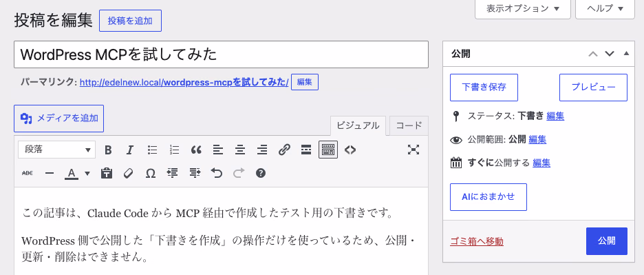Open the 段落 paragraph format dropdown
This screenshot has height=275, width=644.
tap(56, 150)
